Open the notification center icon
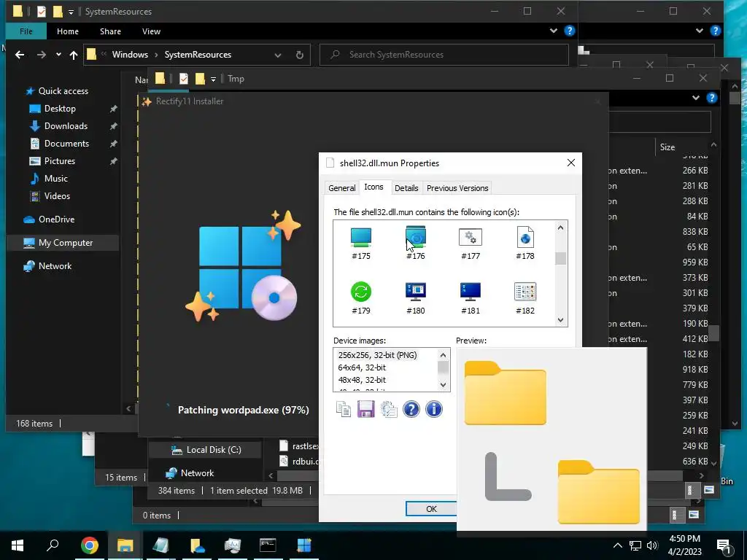Viewport: 747px width, 560px height. pos(724,545)
